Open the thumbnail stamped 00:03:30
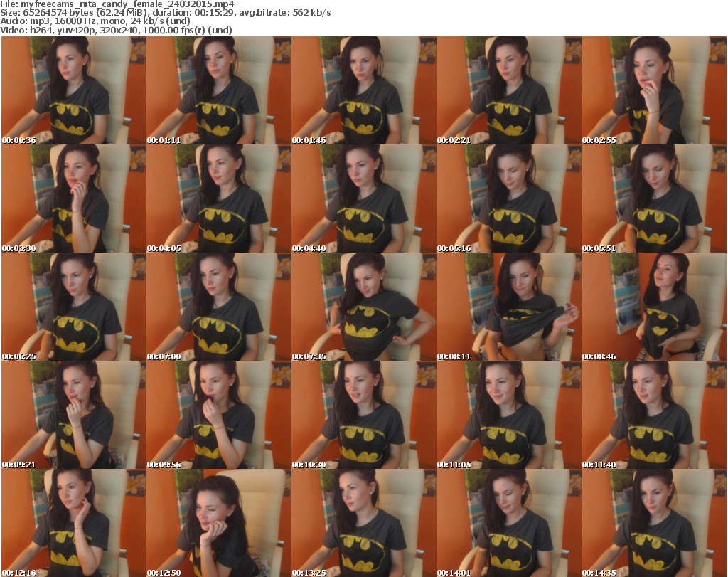728x577 pixels. click(x=74, y=198)
